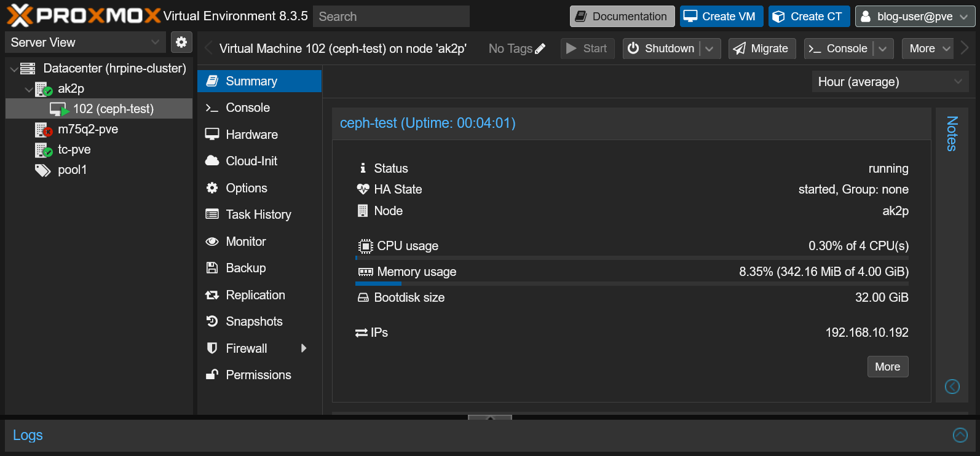Click the Shutdown button
This screenshot has width=980, height=456.
662,49
